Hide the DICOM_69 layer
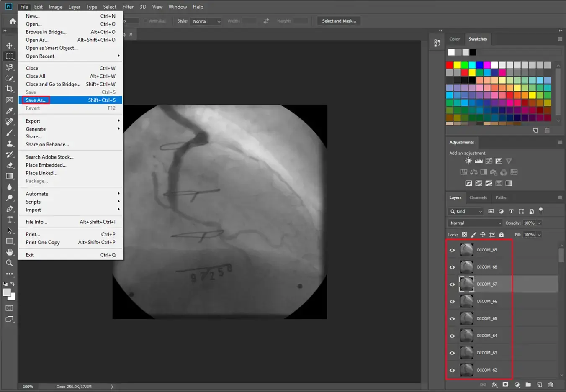 (x=452, y=250)
